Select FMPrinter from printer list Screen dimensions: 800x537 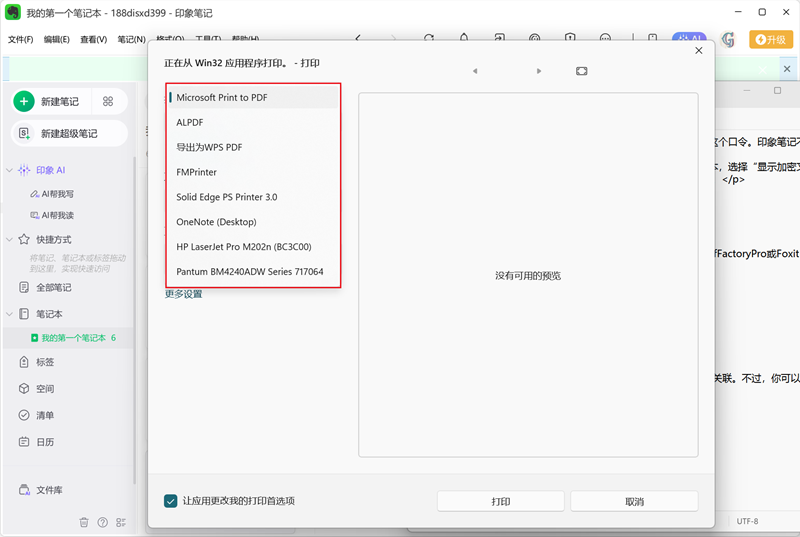tap(253, 172)
